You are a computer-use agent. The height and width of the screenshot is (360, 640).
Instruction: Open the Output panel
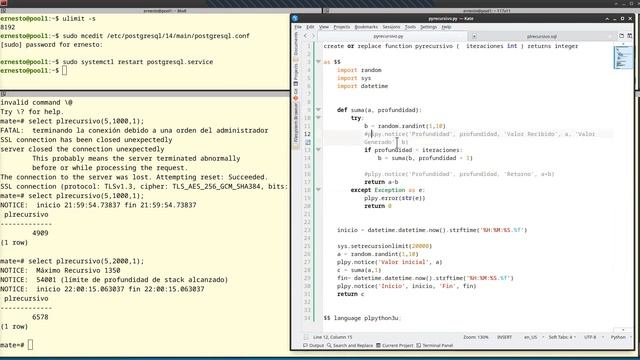tap(313, 345)
